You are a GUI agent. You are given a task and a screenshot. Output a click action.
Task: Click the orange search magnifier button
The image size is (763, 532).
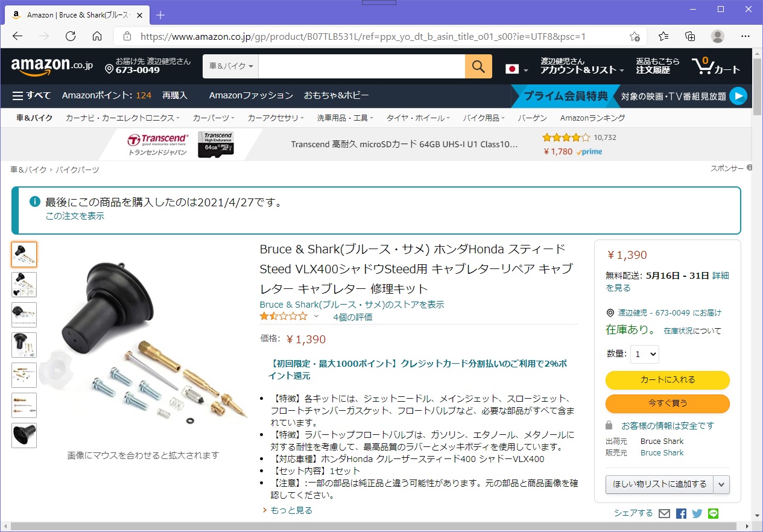[478, 66]
